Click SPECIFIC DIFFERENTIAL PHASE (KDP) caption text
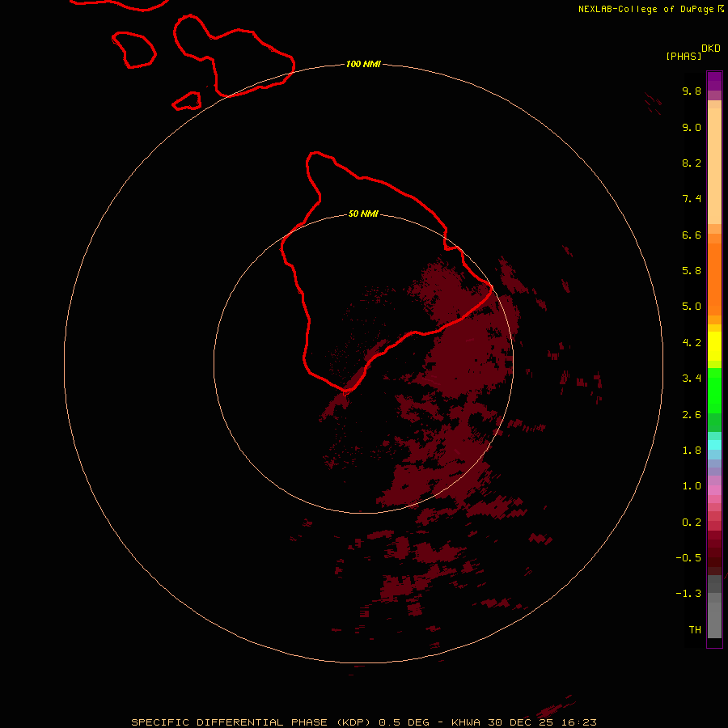728x728 pixels. tap(251, 722)
